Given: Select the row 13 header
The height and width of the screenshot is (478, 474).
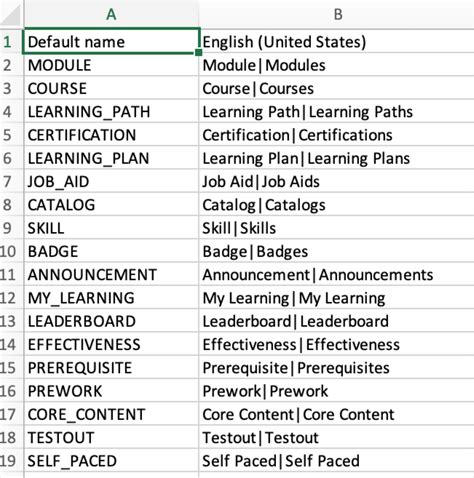Looking at the screenshot, I should [x=11, y=321].
